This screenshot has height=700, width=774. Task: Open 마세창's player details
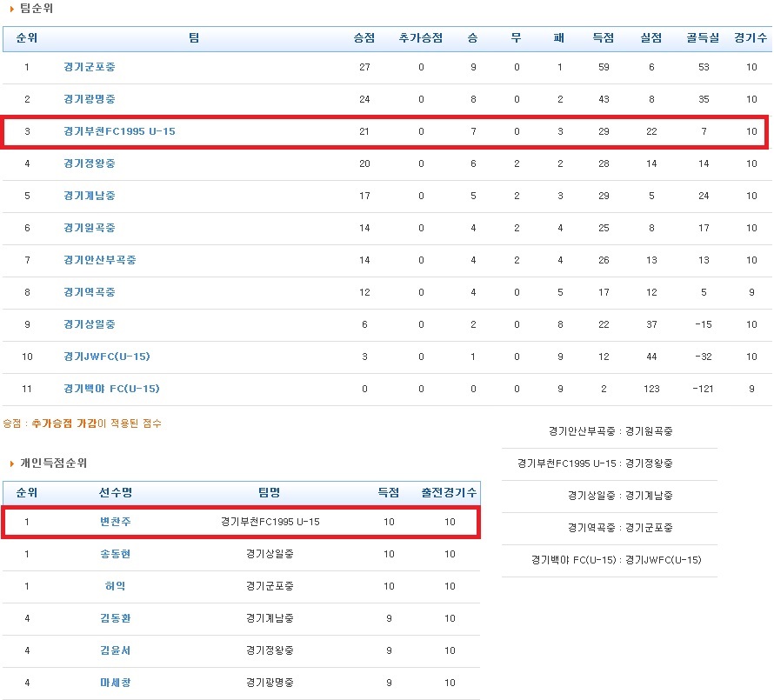pos(114,682)
